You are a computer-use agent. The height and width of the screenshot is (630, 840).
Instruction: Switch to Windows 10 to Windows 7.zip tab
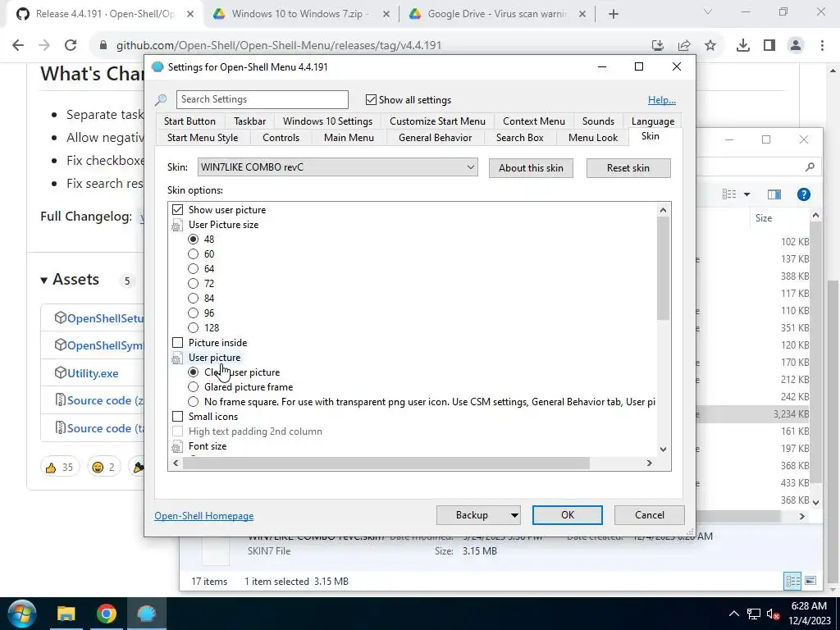click(x=300, y=14)
